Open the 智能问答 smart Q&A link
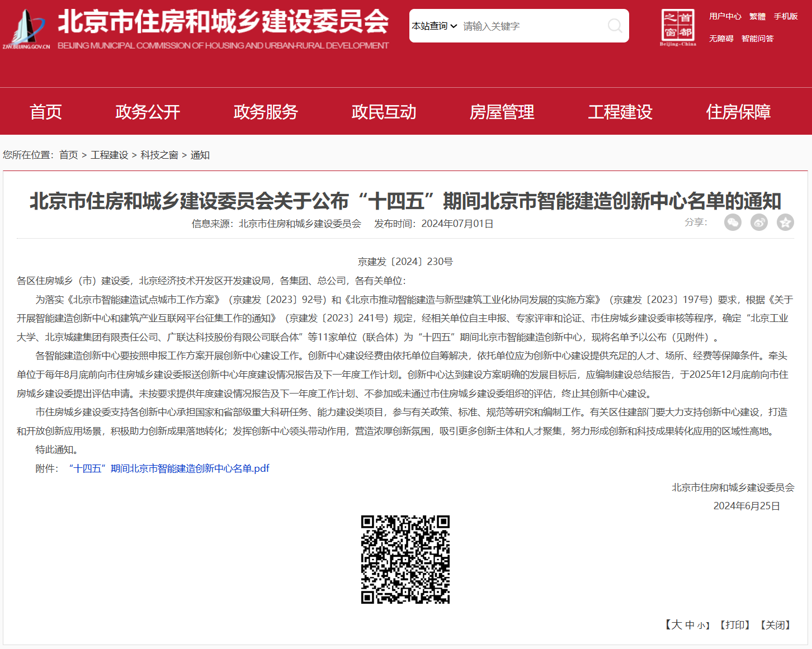812x649 pixels. pyautogui.click(x=757, y=39)
